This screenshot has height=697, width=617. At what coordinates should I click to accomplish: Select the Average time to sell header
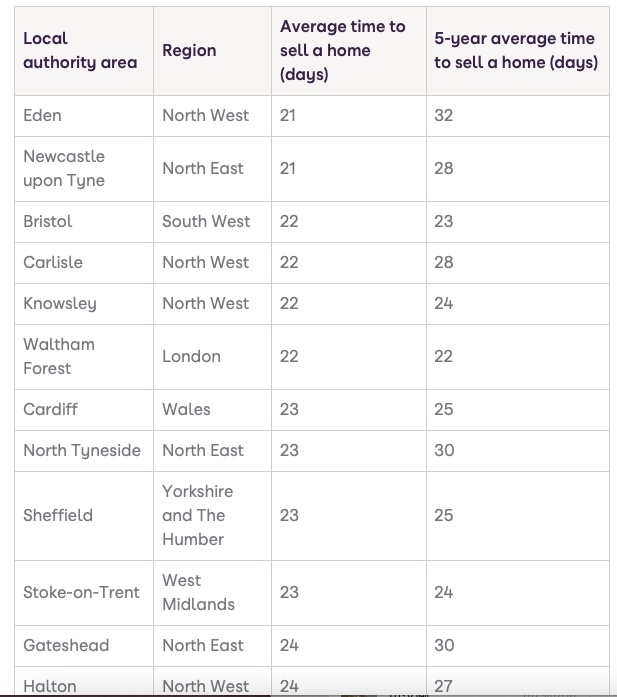349,51
